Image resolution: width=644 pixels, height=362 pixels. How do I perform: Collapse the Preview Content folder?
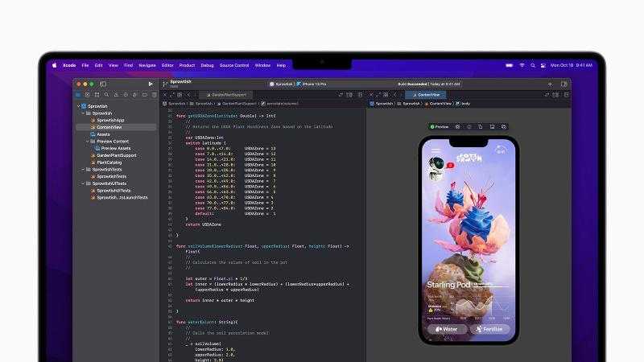click(x=88, y=142)
